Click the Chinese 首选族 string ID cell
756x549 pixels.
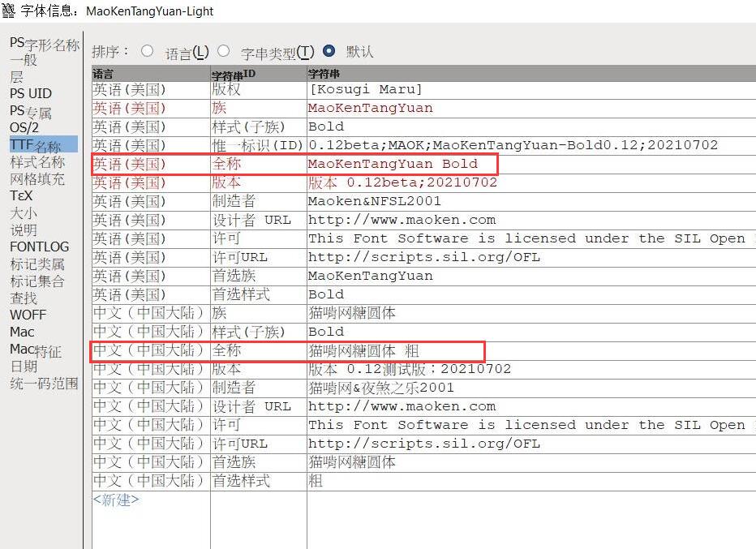click(x=259, y=462)
